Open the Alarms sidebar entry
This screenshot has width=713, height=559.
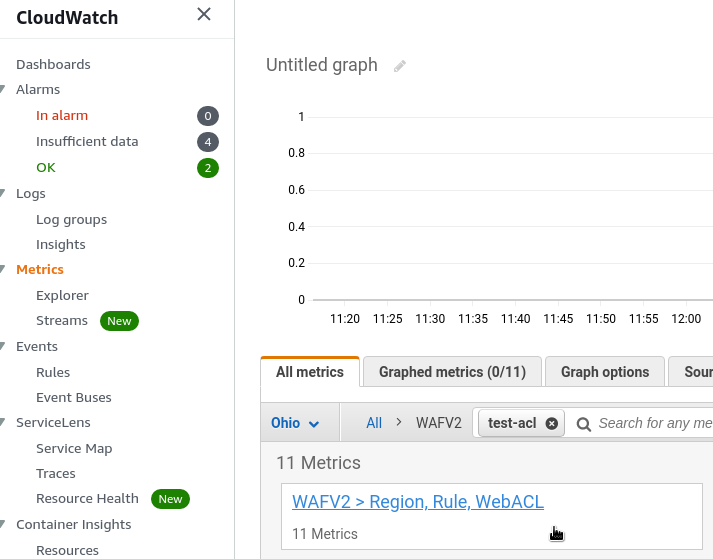point(38,90)
